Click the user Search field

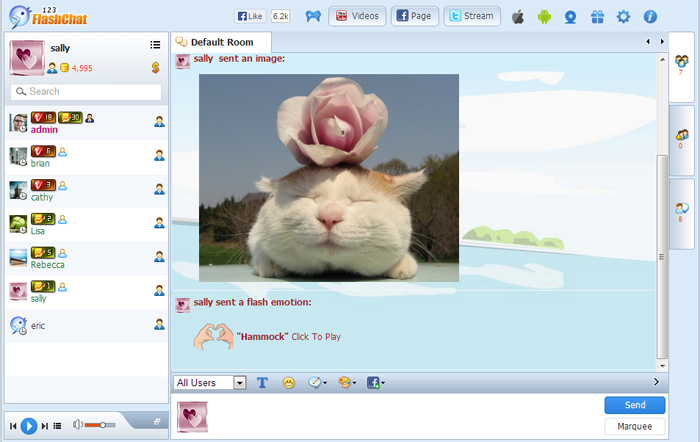coord(86,92)
